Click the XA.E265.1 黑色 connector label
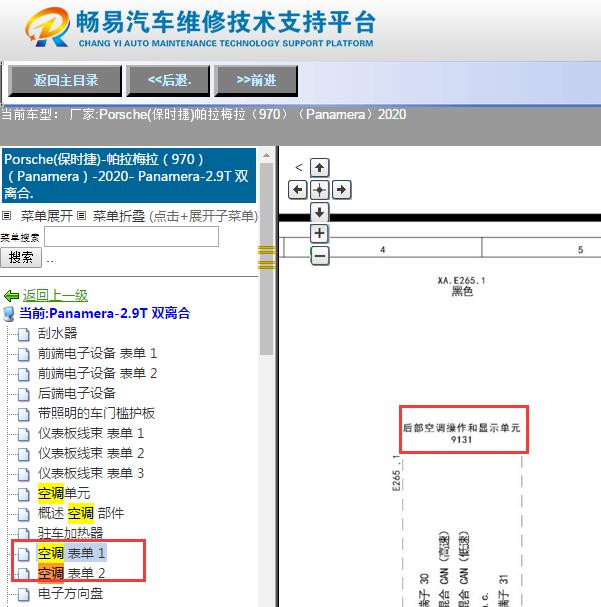 (x=461, y=286)
